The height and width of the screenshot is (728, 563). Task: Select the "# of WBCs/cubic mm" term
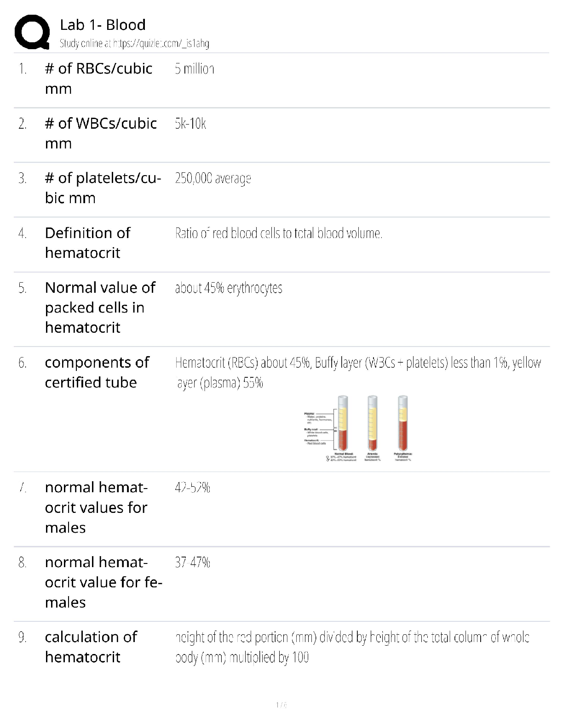[x=101, y=133]
